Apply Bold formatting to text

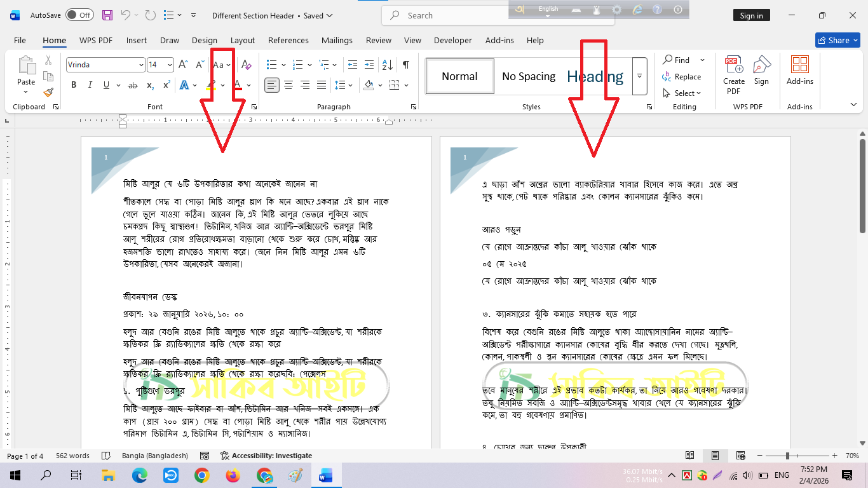tap(74, 85)
